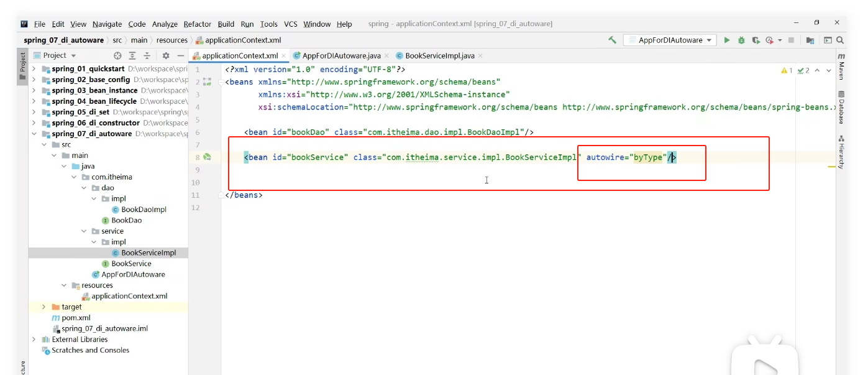The image size is (868, 375).
Task: Toggle the Project tool window stripe button
Action: point(22,67)
